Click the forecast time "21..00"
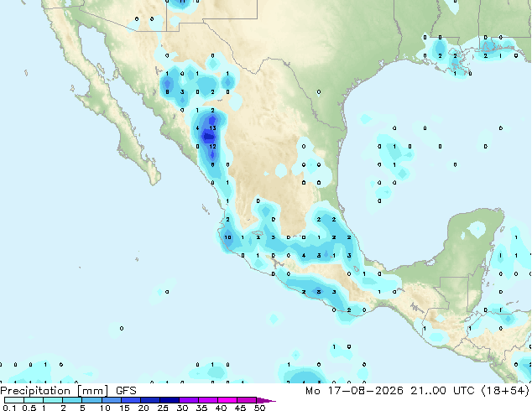Viewport: 532px width, 411px height. pos(430,391)
